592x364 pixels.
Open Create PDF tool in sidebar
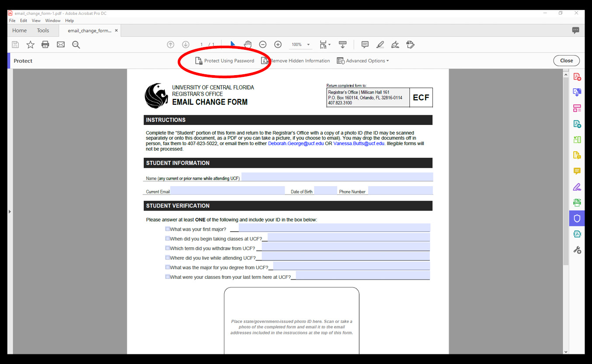(x=577, y=77)
